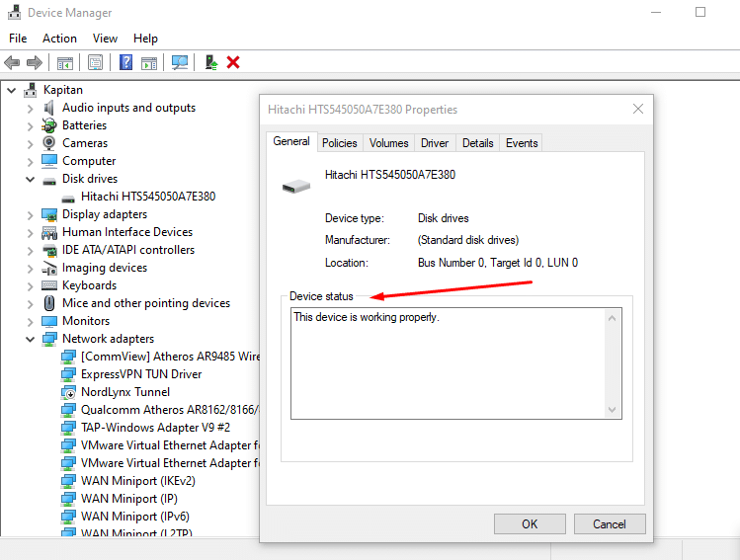Select NordLynx Tunnel adapter
740x560 pixels.
pos(125,392)
